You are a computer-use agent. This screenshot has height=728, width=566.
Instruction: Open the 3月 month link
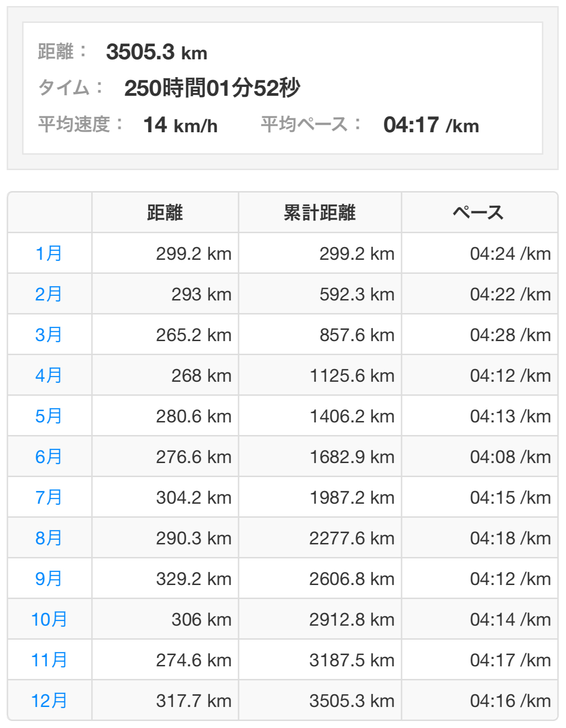(x=49, y=335)
